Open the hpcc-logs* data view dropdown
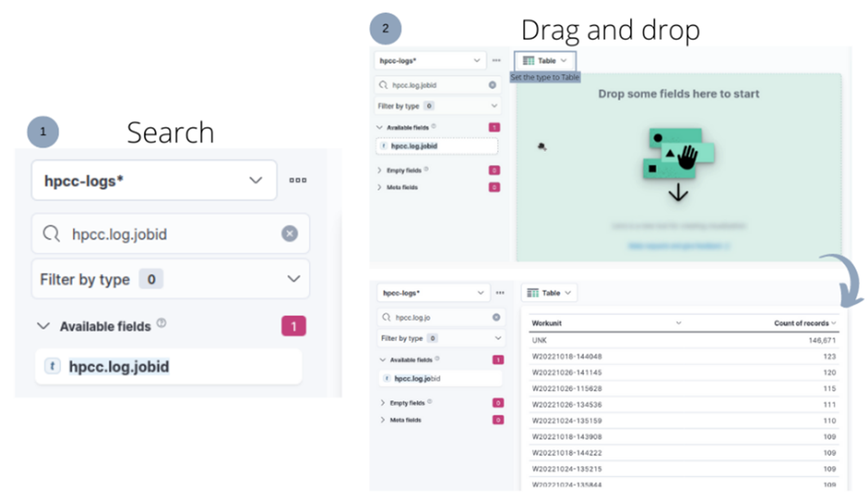 [256, 180]
